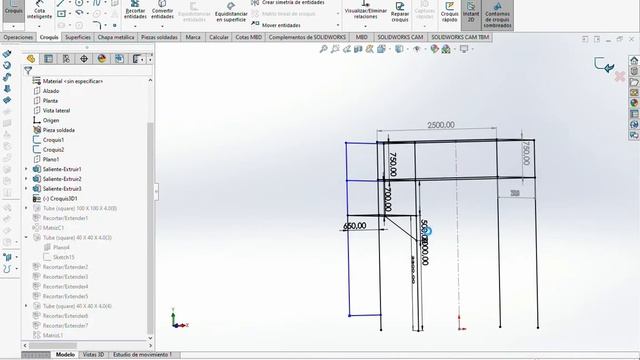Screen dimensions: 640x360
Task: Open the Chapa metálica tab
Action: [x=116, y=37]
